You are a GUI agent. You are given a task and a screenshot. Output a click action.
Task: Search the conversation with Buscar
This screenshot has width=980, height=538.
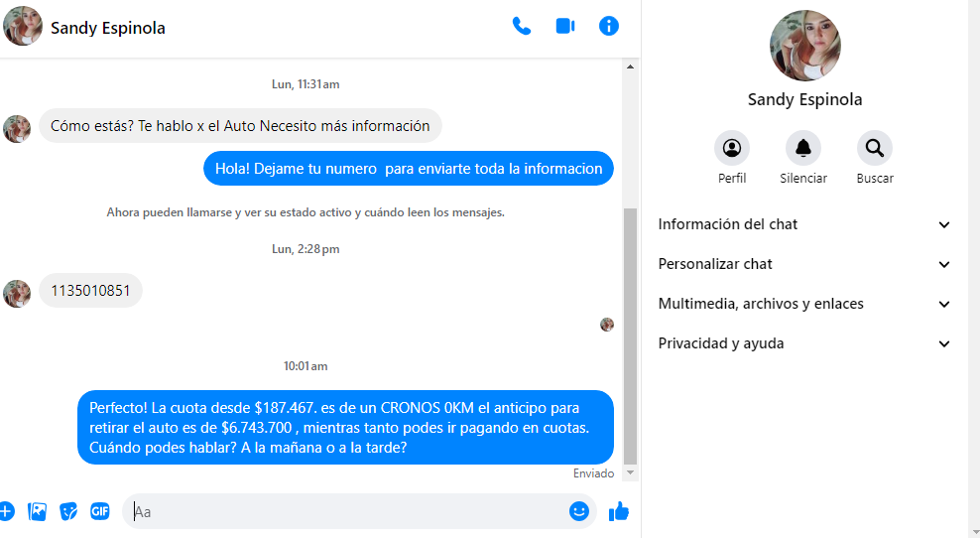[875, 149]
